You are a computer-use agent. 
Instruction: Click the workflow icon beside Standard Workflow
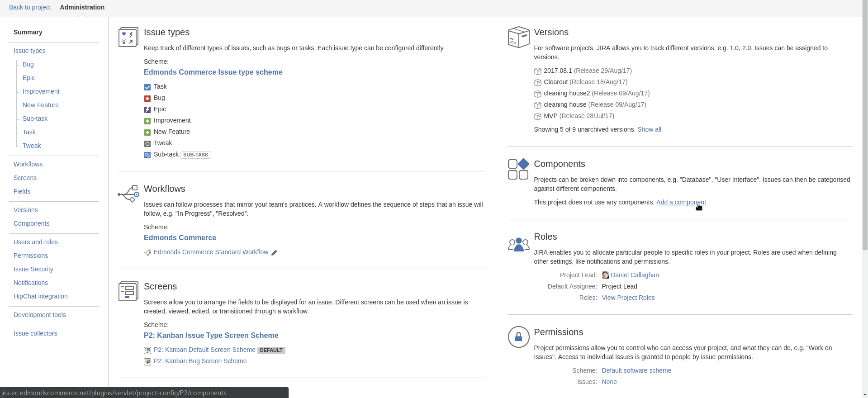[x=147, y=253]
